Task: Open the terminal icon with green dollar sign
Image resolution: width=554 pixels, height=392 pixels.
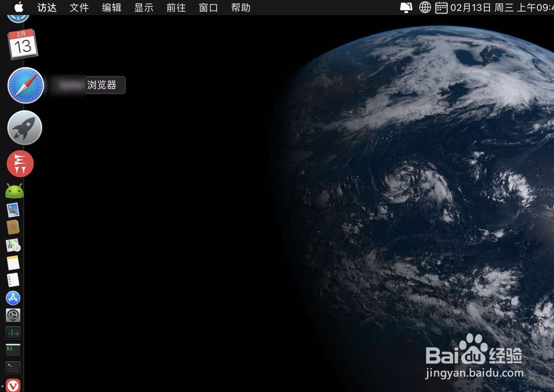Action: click(13, 350)
